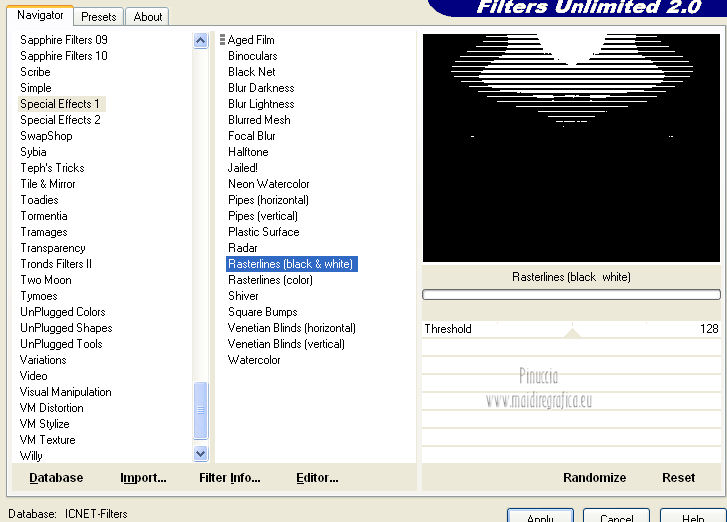Choose the Binoculars filter
Viewport: 727px width, 522px height.
[253, 56]
